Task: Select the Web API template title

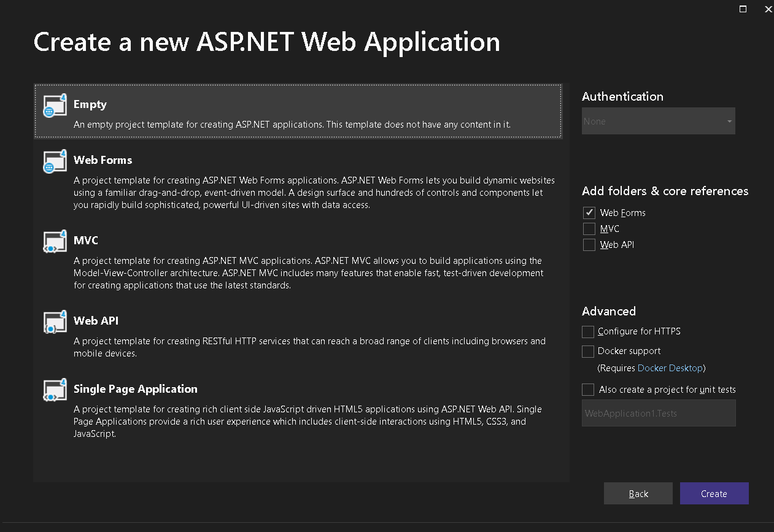Action: pos(96,321)
